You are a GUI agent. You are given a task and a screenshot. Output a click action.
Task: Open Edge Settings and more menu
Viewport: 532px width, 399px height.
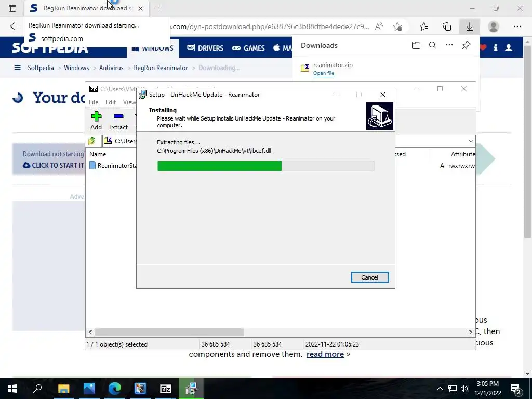517,26
